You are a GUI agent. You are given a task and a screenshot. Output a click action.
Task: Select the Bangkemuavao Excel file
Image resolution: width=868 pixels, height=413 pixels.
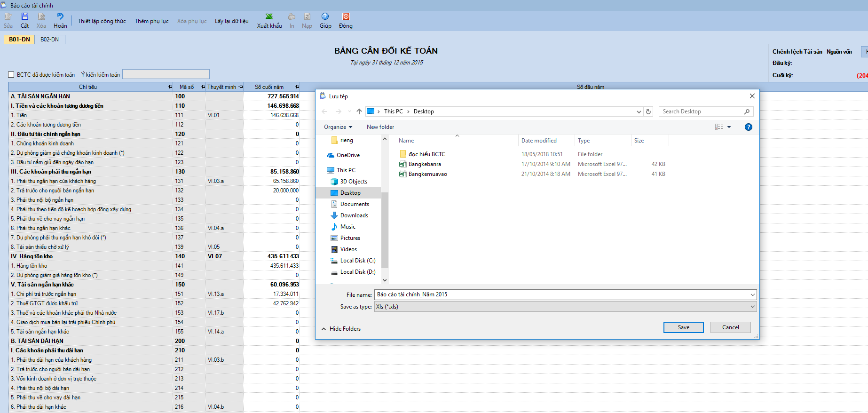click(423, 174)
